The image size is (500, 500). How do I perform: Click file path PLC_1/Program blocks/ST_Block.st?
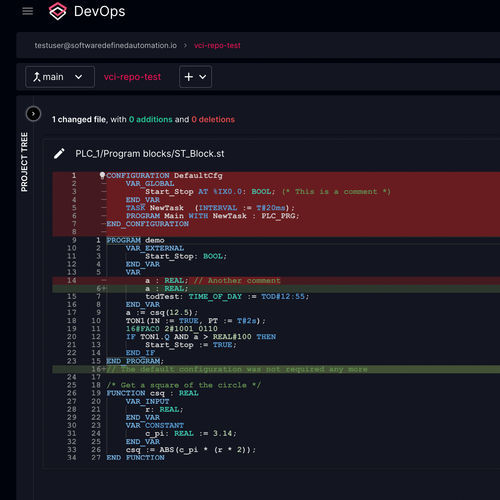[150, 154]
